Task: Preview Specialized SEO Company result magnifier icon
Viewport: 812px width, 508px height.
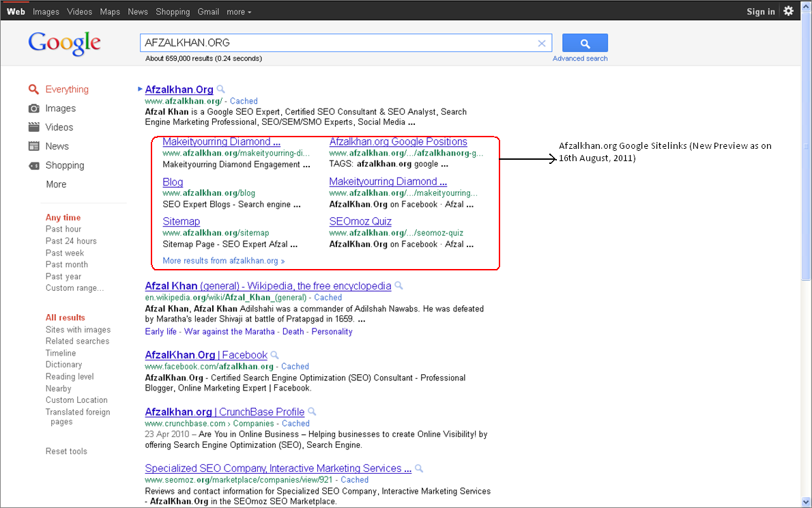Action: click(x=419, y=468)
